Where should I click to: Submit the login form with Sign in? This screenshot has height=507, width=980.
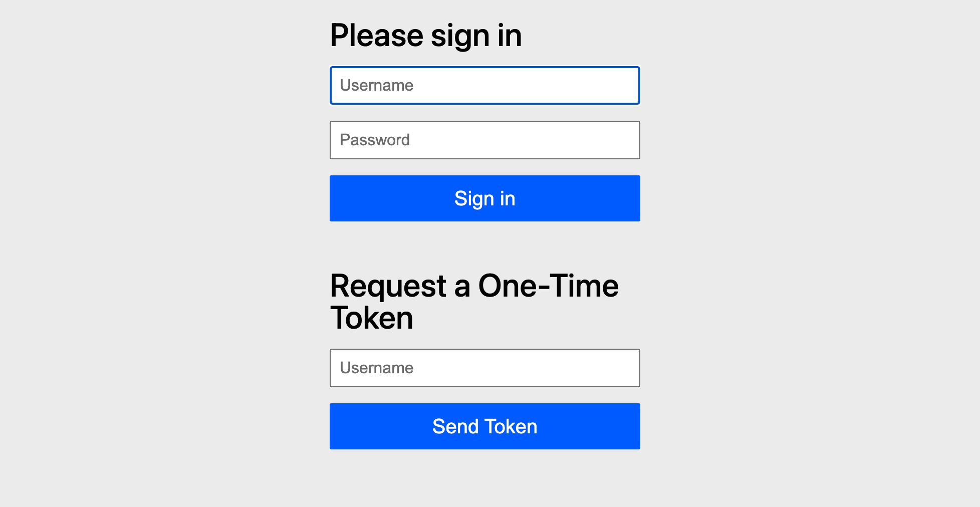click(484, 198)
